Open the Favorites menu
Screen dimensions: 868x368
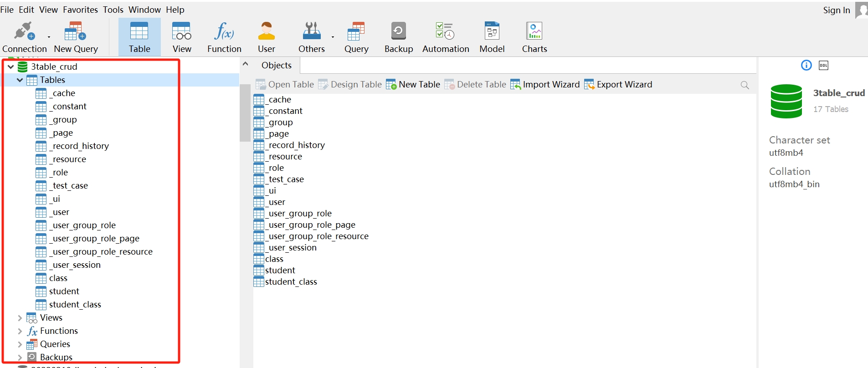pos(80,10)
